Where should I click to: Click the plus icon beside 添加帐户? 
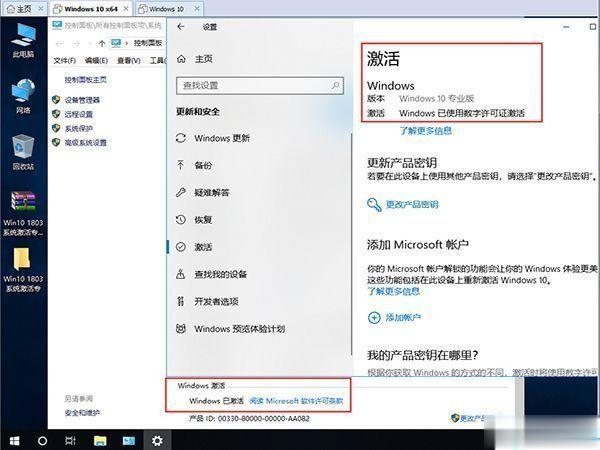(x=374, y=318)
